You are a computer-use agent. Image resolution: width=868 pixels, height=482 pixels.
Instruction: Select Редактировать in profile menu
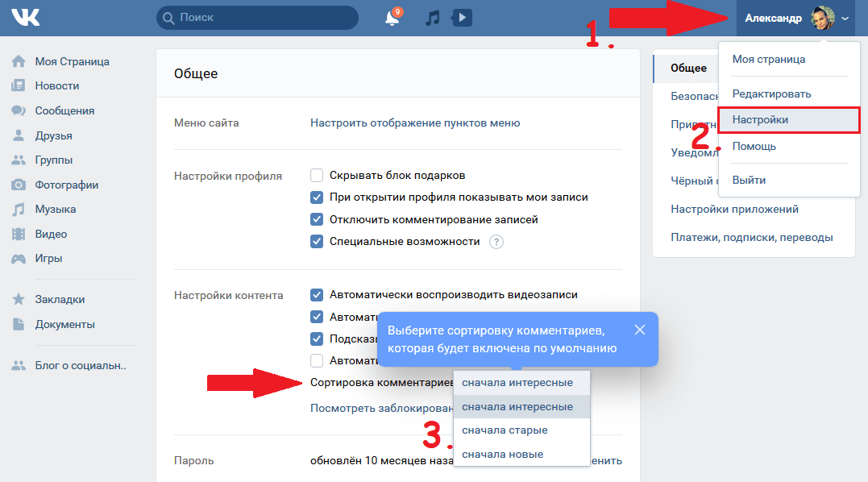(x=771, y=94)
